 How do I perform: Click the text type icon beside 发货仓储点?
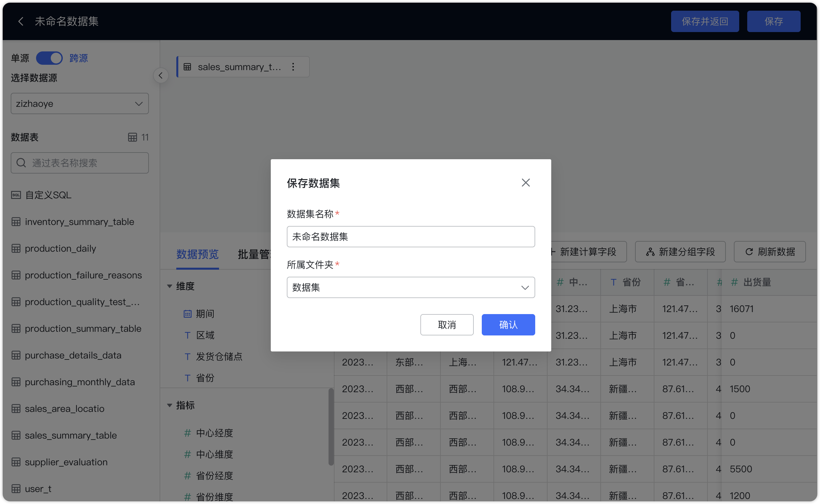click(188, 356)
